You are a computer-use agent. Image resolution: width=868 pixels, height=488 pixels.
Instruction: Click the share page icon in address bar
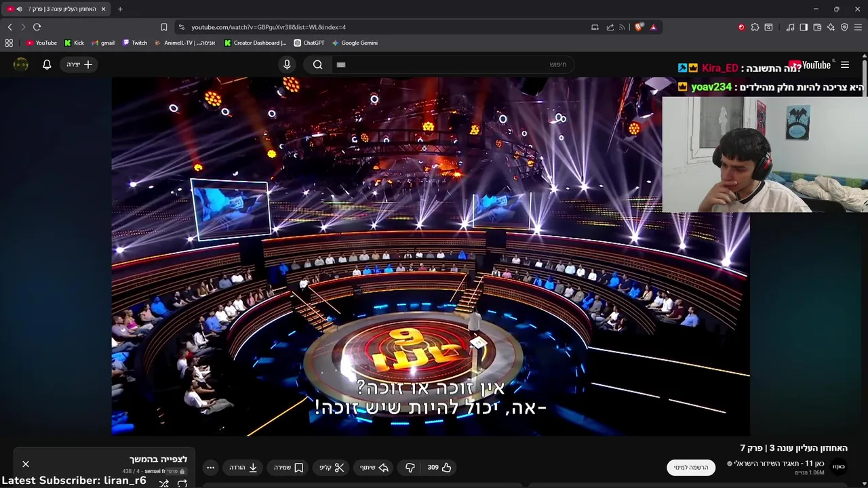[610, 27]
